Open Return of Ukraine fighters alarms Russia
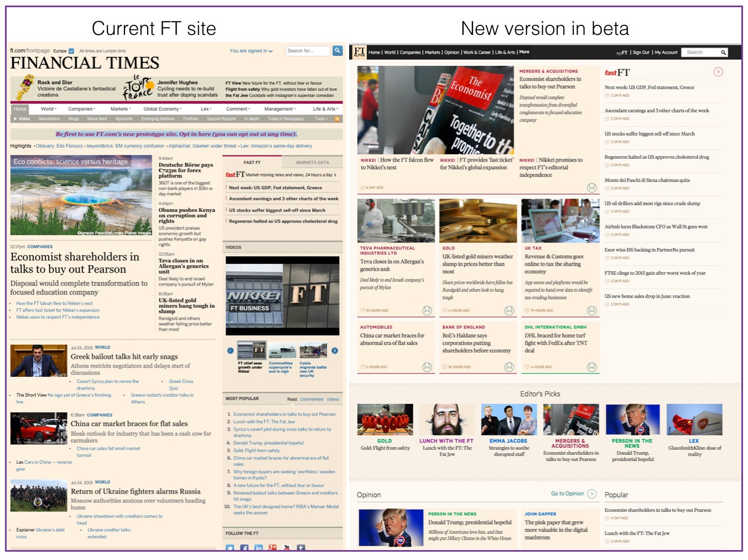Screen dimensions: 748x560 click(136, 491)
